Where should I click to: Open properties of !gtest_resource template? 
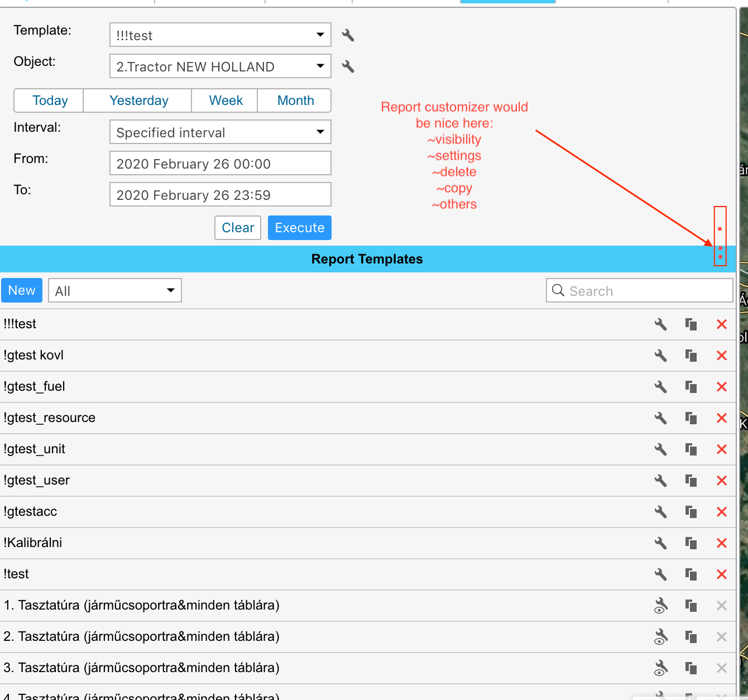pos(660,418)
